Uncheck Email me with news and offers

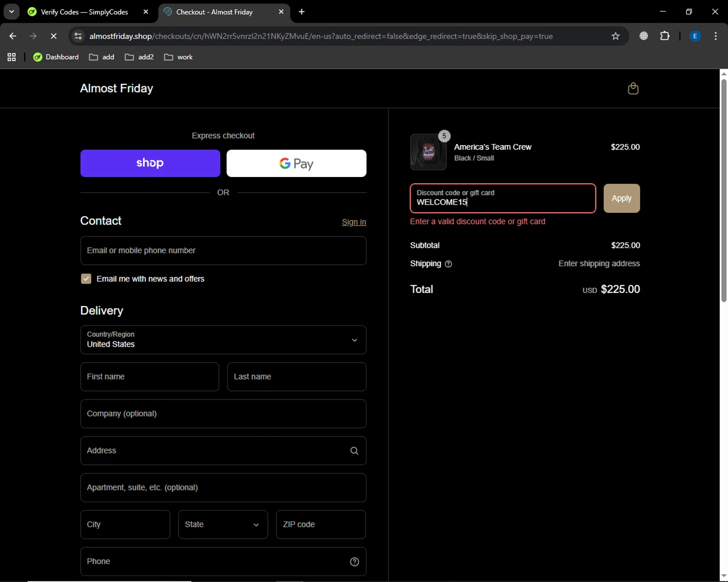point(86,279)
